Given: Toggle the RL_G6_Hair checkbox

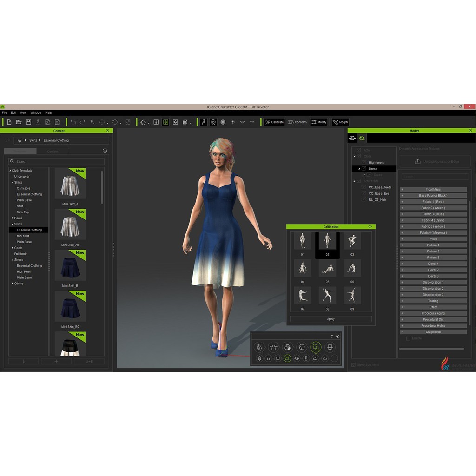Looking at the screenshot, I should 364,199.
